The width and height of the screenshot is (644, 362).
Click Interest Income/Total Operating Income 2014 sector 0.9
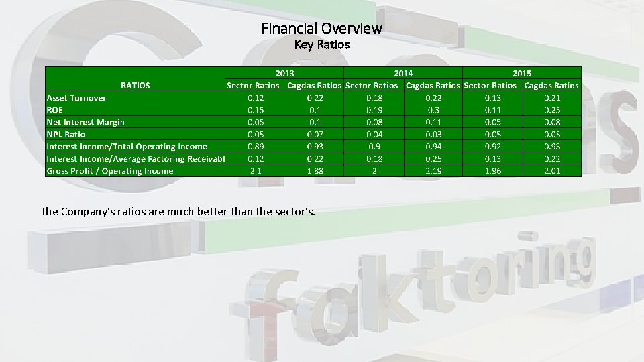(374, 147)
